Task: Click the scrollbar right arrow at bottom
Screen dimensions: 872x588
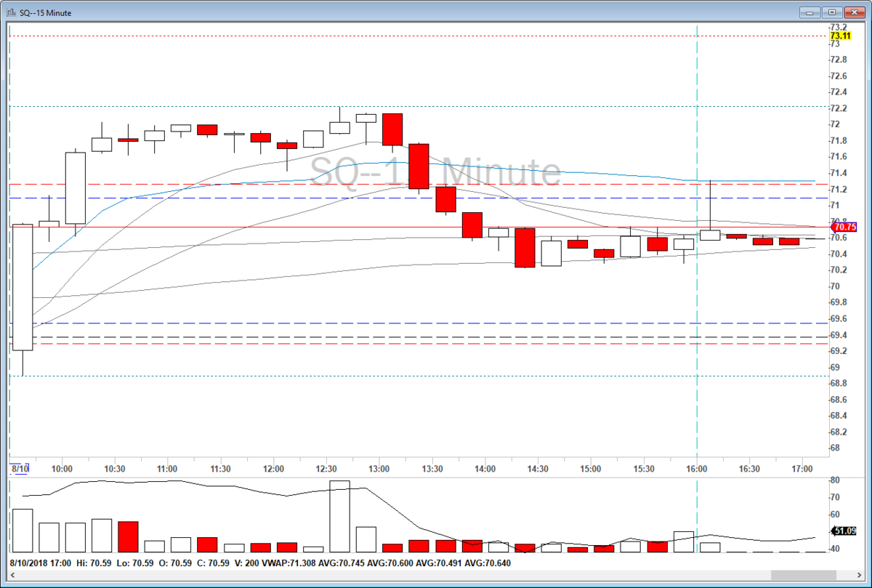Action: point(860,576)
